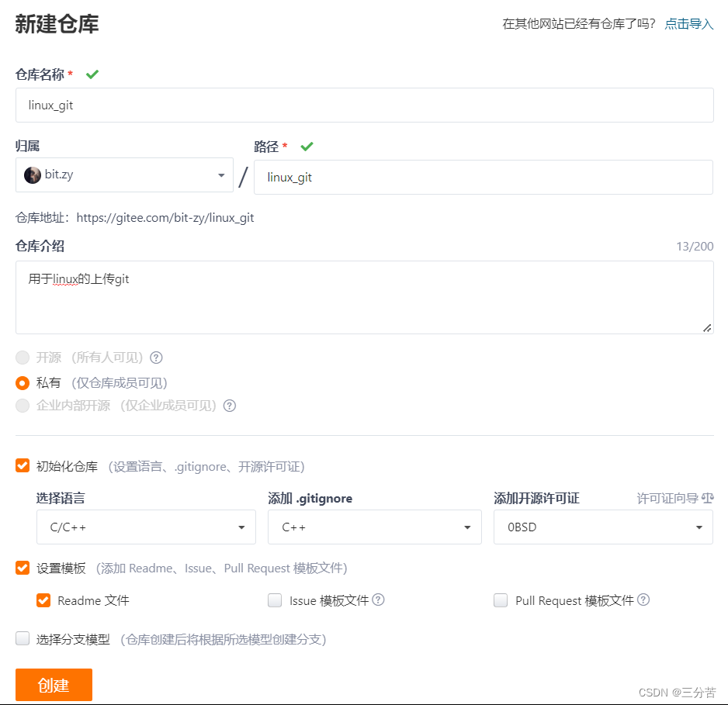
Task: Uncheck the 初始化仓库 checkbox
Action: pyautogui.click(x=23, y=465)
